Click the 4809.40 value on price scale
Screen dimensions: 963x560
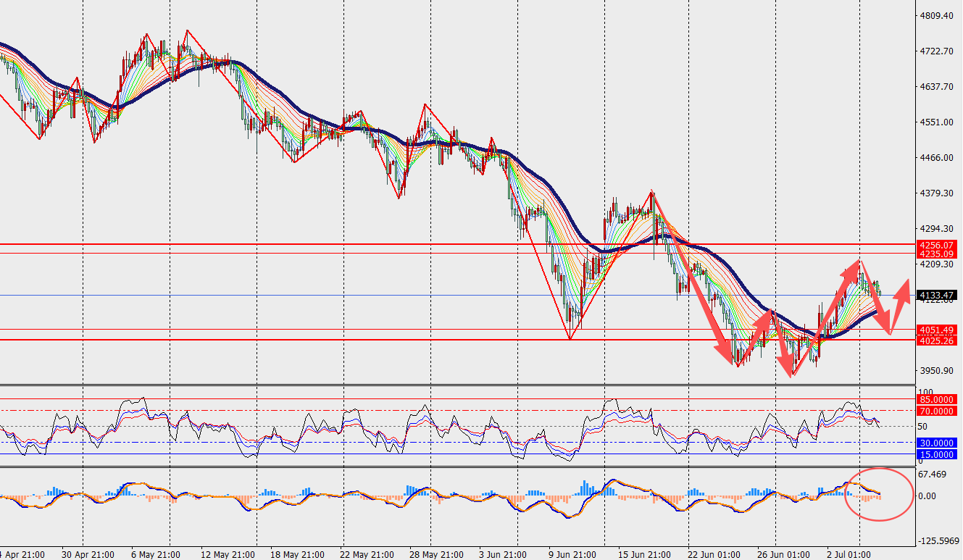pos(935,16)
